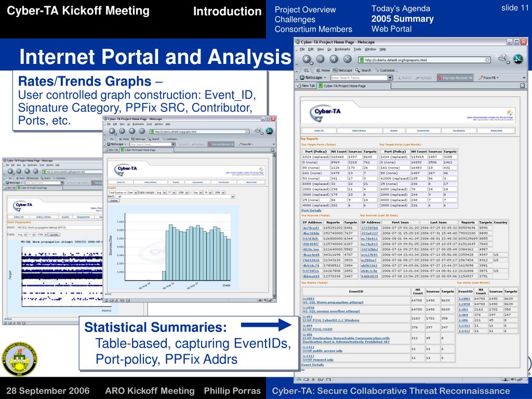Click Stop button in the top reports Netscape window

tap(348, 59)
